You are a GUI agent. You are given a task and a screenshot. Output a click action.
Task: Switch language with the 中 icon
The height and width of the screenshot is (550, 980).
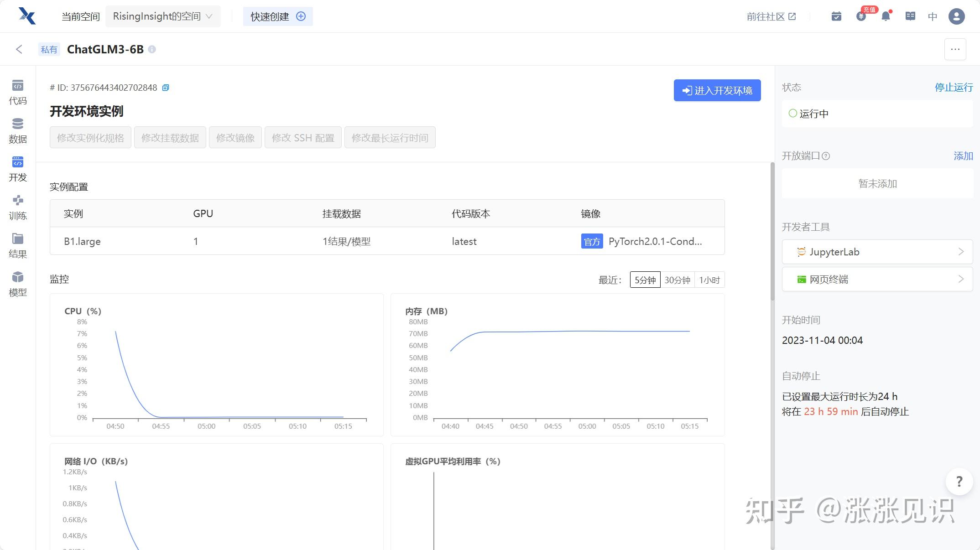click(x=933, y=16)
